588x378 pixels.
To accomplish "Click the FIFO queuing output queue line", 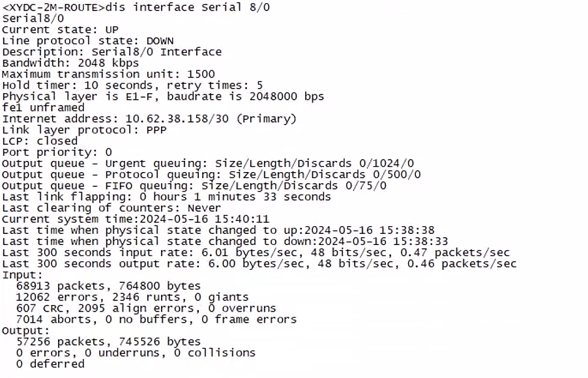I will [194, 185].
